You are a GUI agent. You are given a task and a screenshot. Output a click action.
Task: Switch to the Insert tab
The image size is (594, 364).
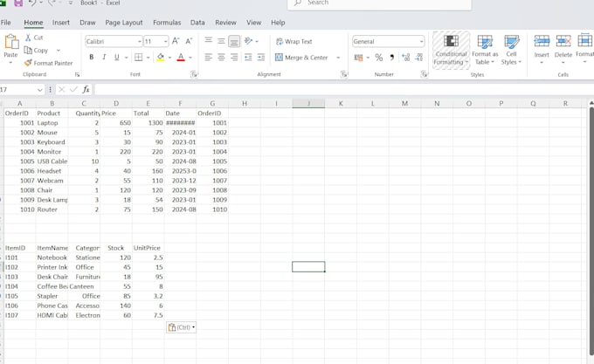click(61, 23)
